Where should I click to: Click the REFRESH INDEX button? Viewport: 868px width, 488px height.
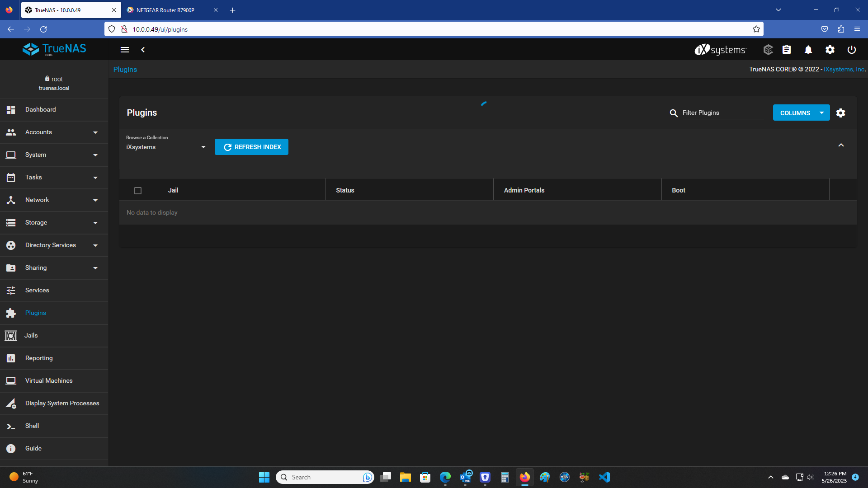[251, 147]
